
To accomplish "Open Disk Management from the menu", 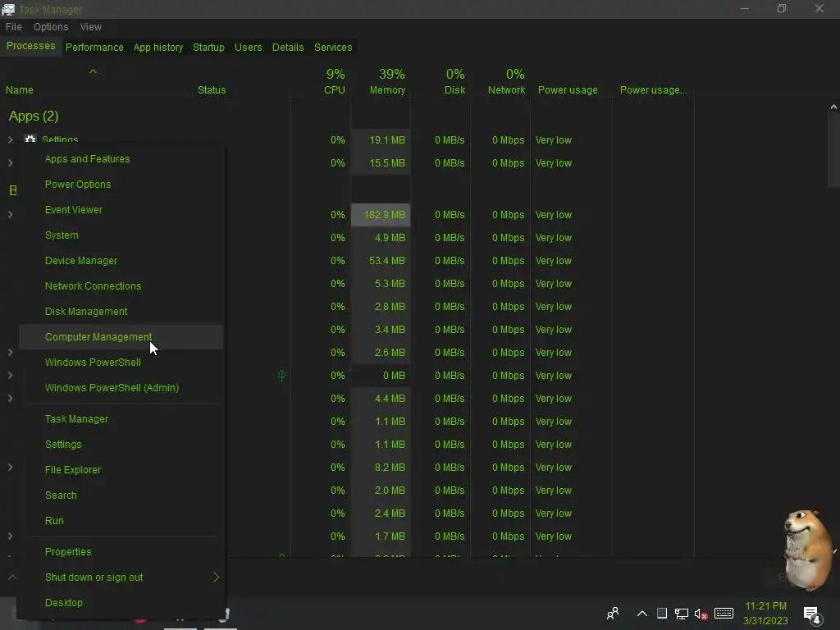I will (x=86, y=312).
